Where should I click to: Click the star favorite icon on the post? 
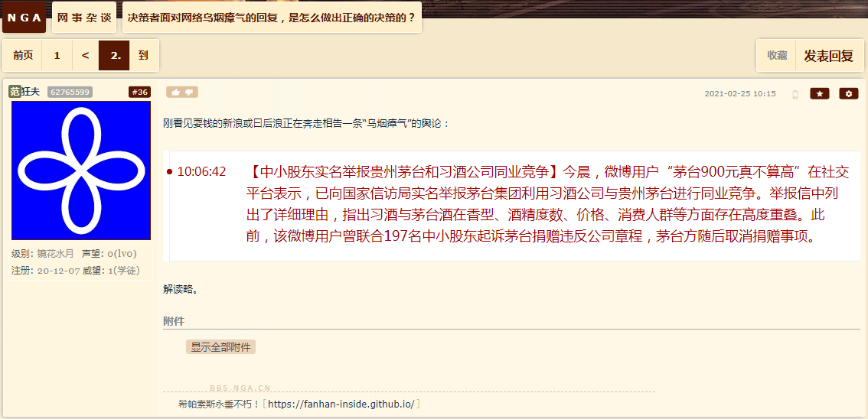pyautogui.click(x=820, y=94)
